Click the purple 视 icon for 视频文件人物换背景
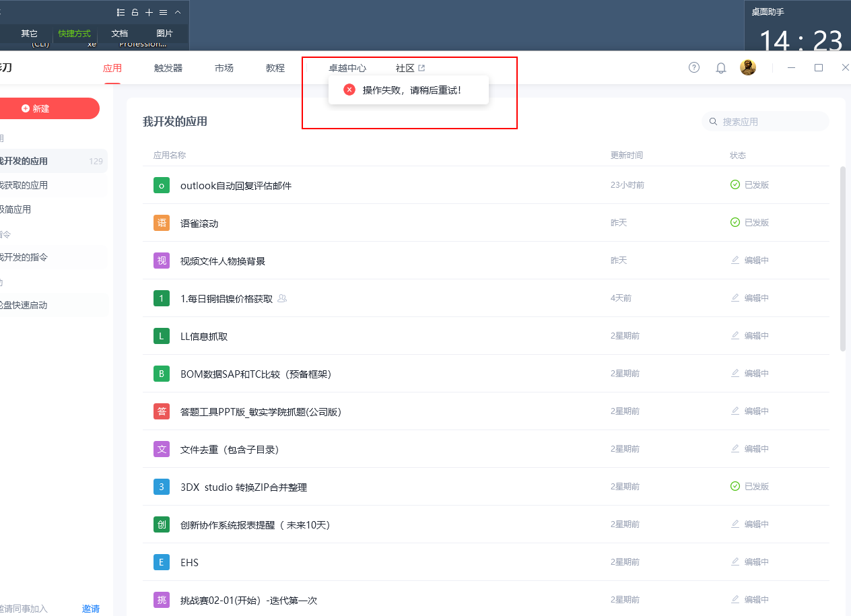Viewport: 851px width, 616px height. [162, 261]
